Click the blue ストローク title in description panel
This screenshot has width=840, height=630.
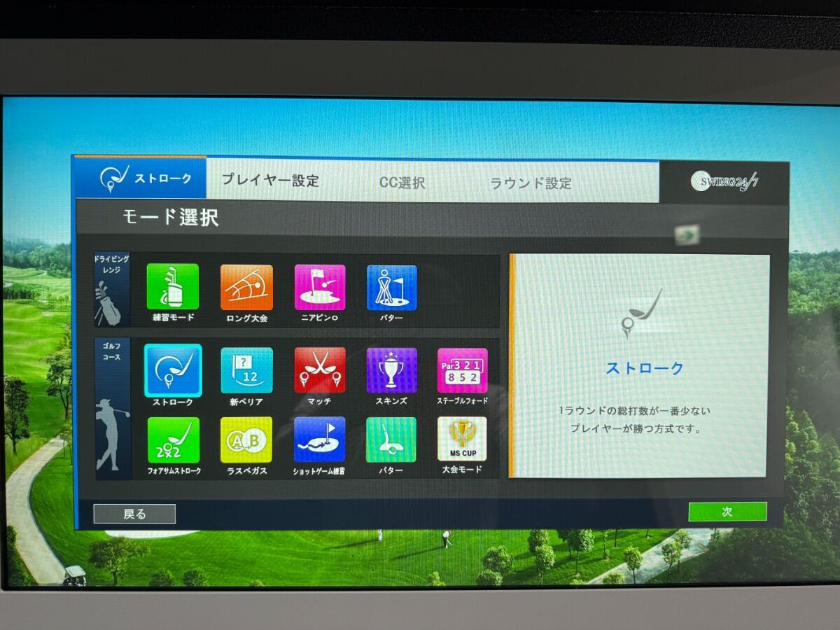645,368
